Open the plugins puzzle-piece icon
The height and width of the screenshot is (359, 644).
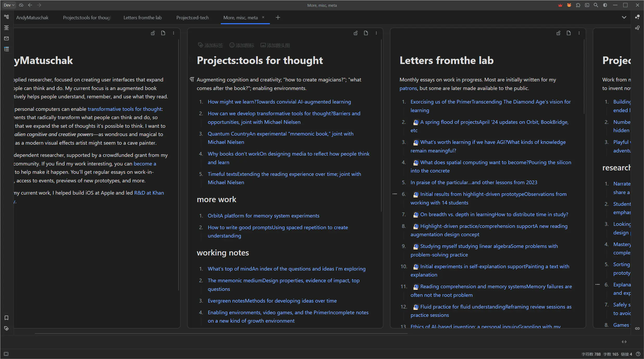click(578, 5)
